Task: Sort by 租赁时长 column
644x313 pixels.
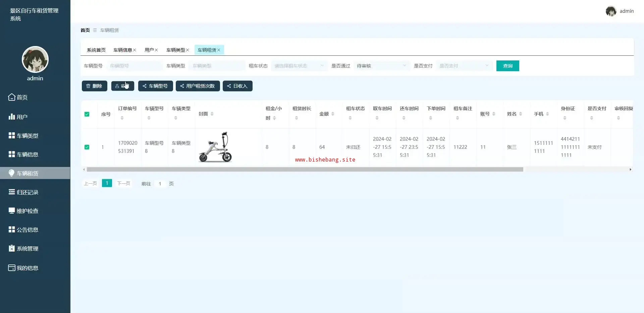Action: click(x=297, y=118)
